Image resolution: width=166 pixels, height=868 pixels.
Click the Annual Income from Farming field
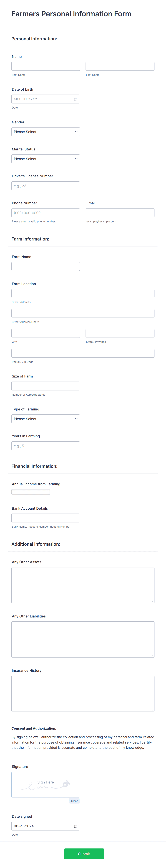pos(31,492)
